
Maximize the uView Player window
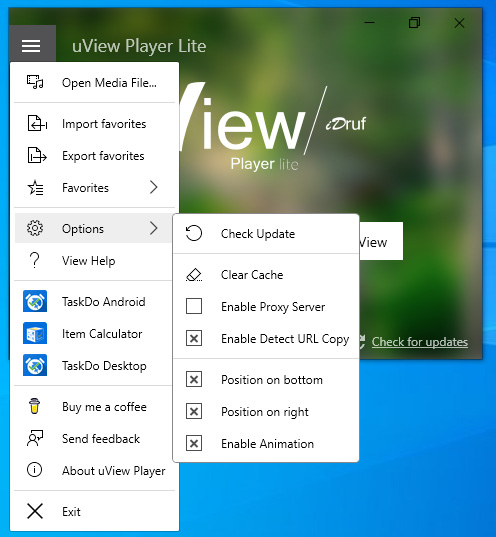pyautogui.click(x=414, y=23)
